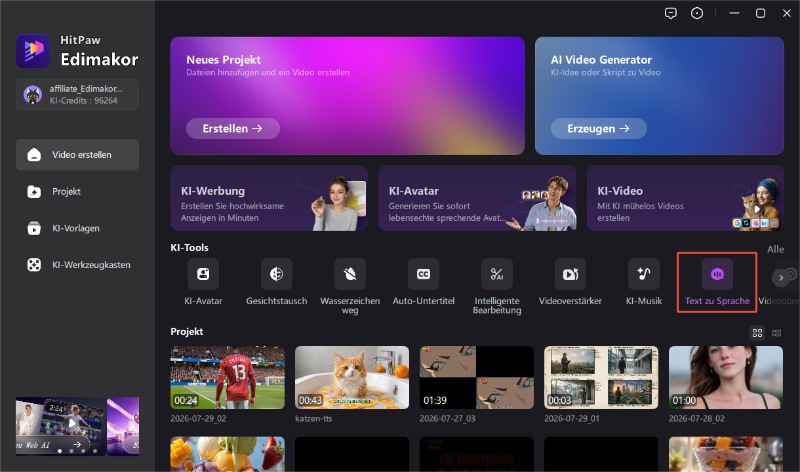Screen dimensions: 800x472
Task: Show Alle KI-Tools
Action: 775,250
